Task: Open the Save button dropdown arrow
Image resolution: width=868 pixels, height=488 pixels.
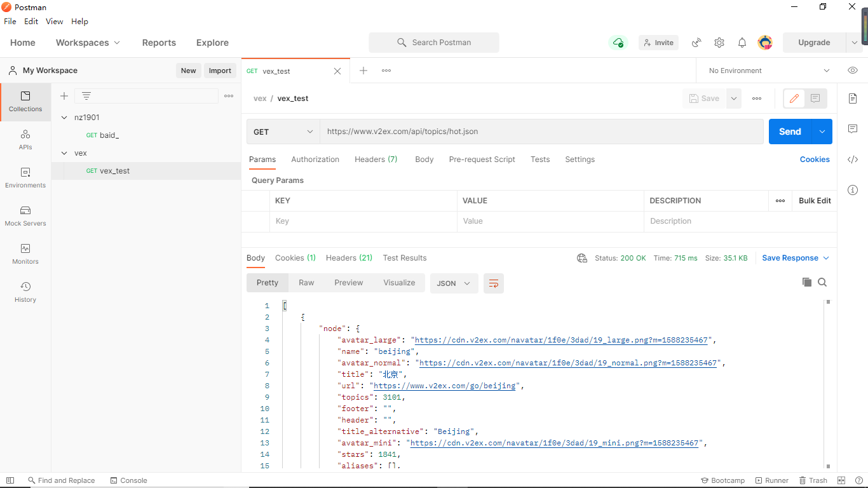Action: point(734,98)
